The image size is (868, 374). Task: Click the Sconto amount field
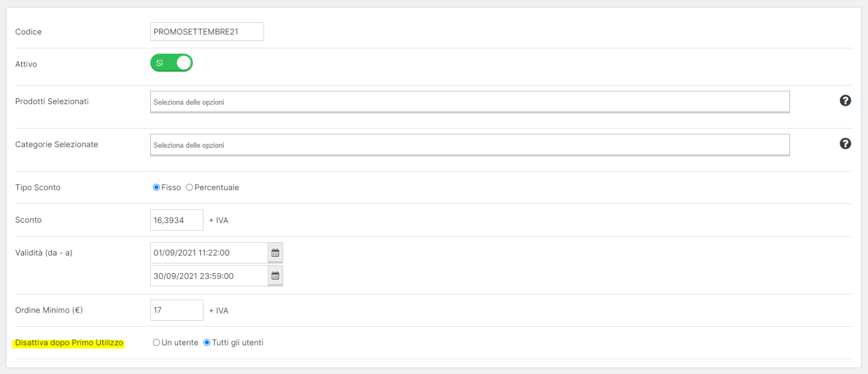point(177,220)
